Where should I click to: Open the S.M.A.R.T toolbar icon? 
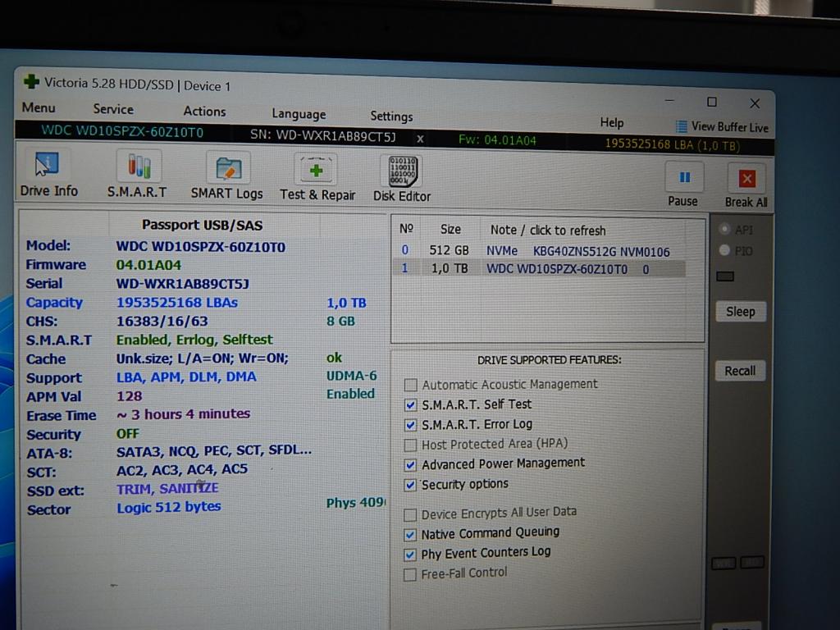(x=139, y=166)
